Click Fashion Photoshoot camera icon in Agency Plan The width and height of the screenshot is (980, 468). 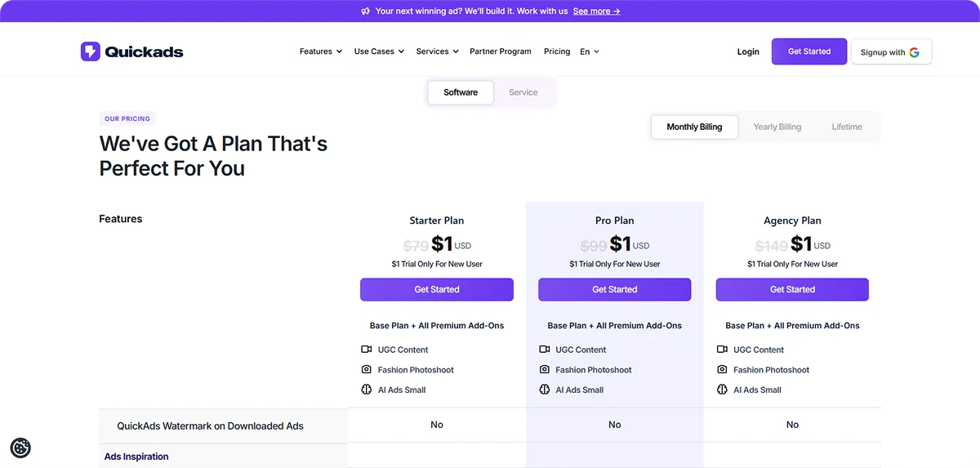[722, 370]
